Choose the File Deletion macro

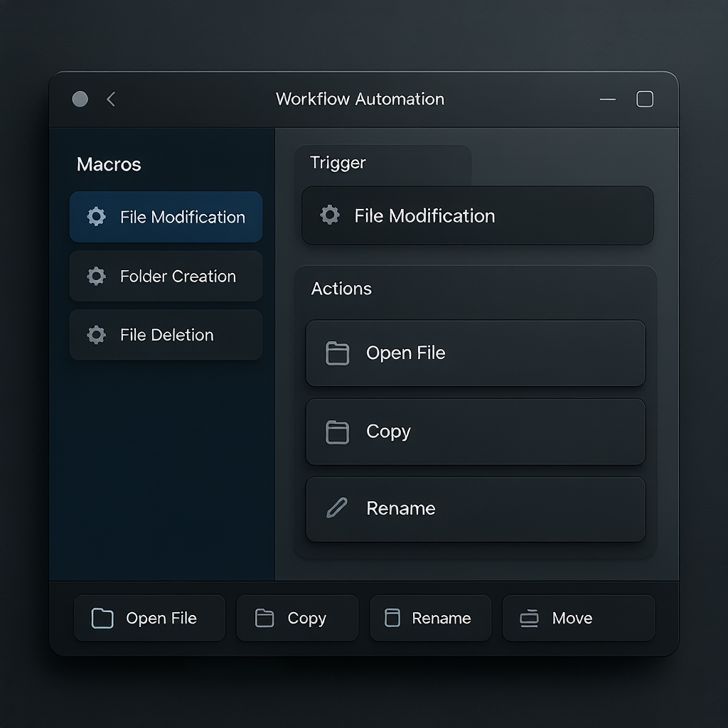pyautogui.click(x=166, y=335)
